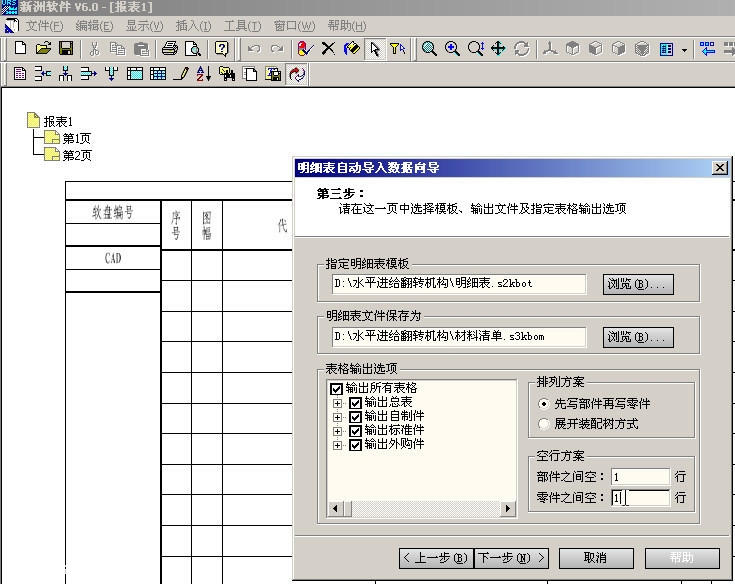Click the merge-left arrow structure icon
The width and height of the screenshot is (735, 584).
[x=43, y=74]
